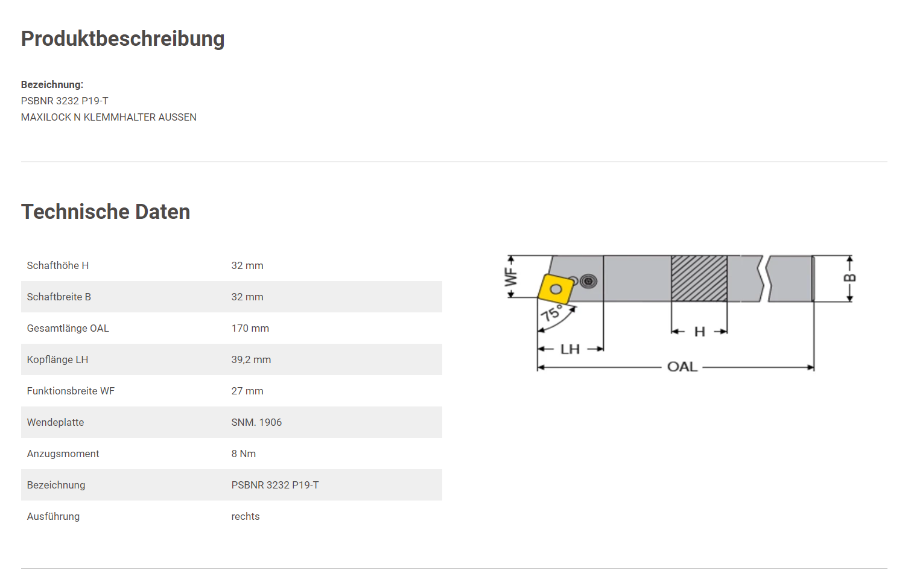914x588 pixels.
Task: Click PSBNR 3232 P19-T in the table
Action: [x=275, y=485]
